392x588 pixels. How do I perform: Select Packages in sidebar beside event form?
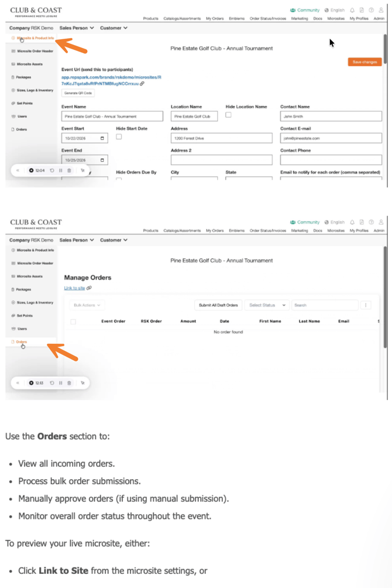click(23, 77)
